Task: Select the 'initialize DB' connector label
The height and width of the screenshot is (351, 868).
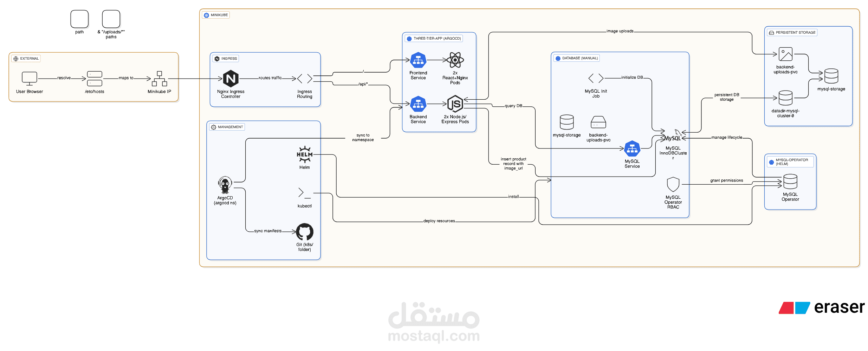Action: tap(632, 78)
